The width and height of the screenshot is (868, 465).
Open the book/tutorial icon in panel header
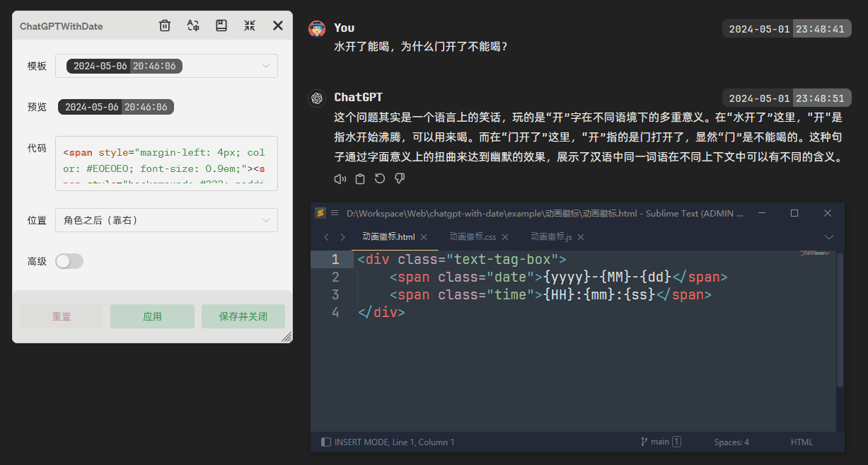pyautogui.click(x=221, y=25)
